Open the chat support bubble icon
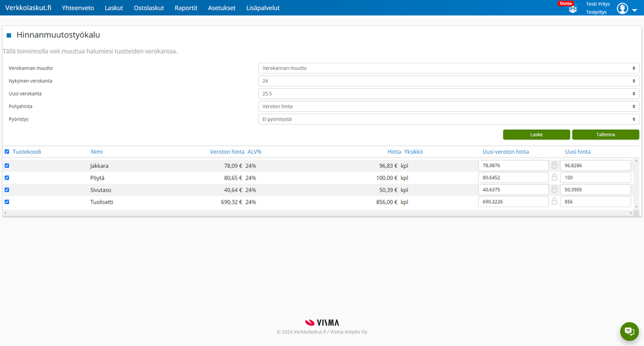Image resolution: width=644 pixels, height=346 pixels. pos(629,331)
